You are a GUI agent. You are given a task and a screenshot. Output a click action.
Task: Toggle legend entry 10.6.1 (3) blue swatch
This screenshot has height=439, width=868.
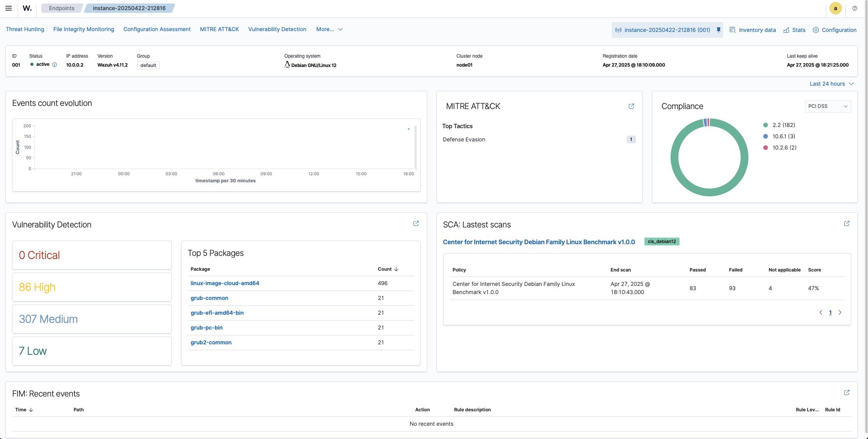coord(765,136)
